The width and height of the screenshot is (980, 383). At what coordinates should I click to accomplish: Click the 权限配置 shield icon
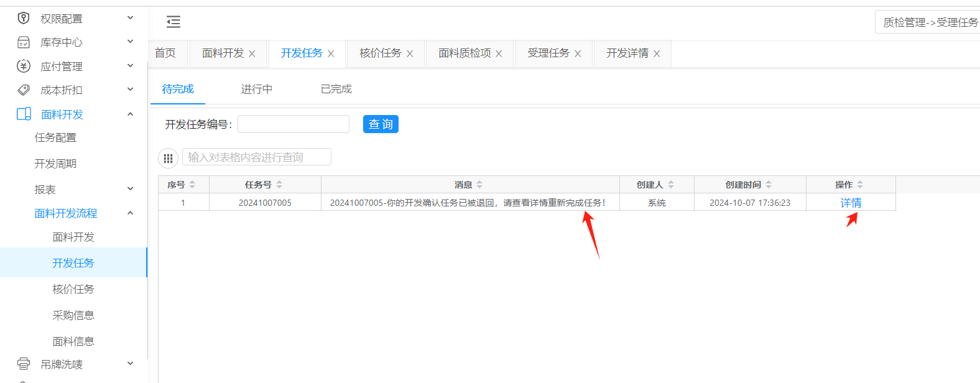(x=24, y=18)
